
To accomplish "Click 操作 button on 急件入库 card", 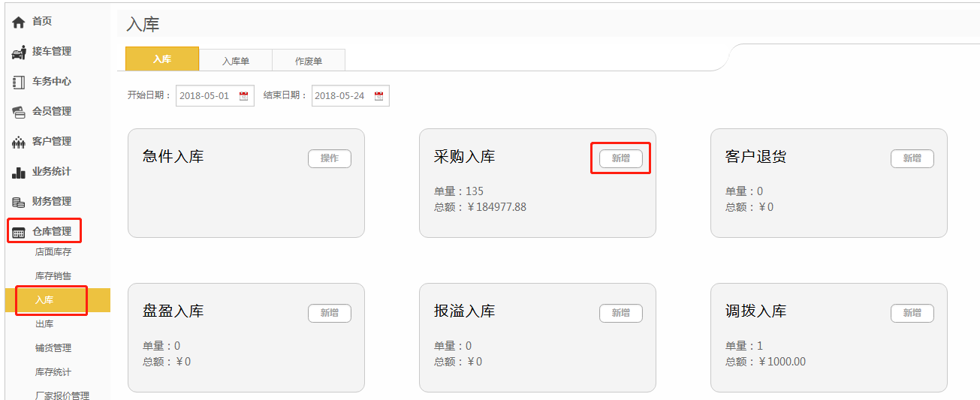I will point(329,158).
